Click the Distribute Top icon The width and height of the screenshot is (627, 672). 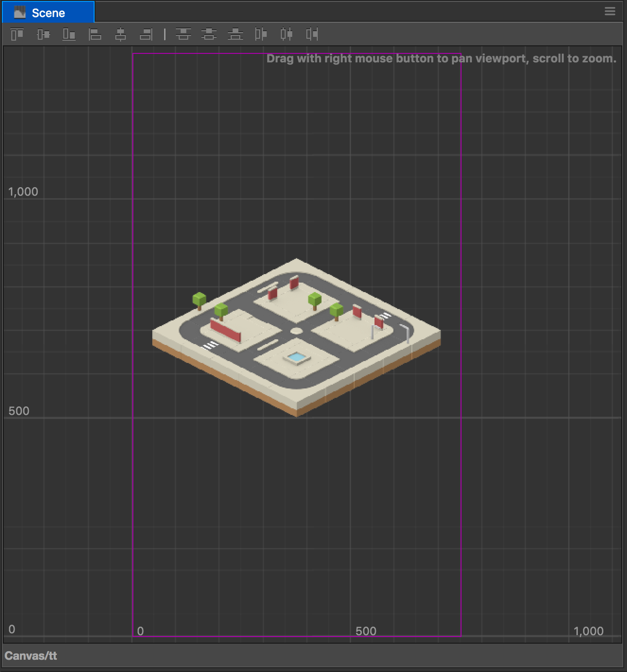click(x=183, y=34)
